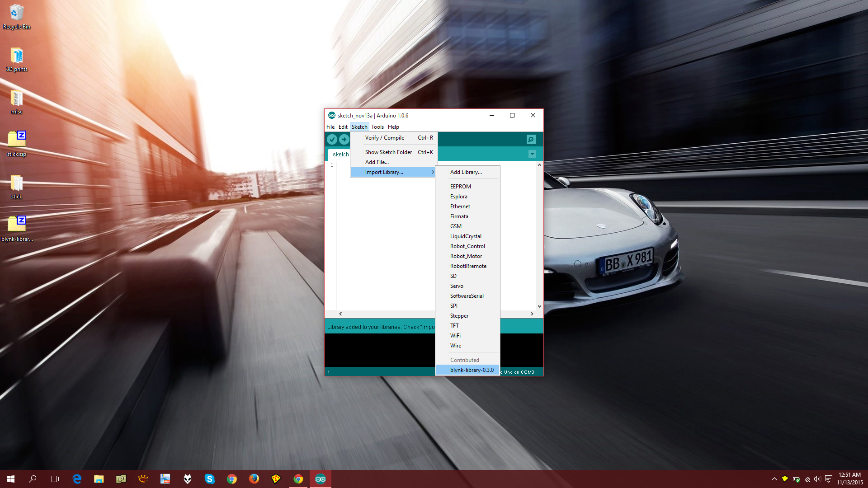Click the Wi-Fi network tray icon
The height and width of the screenshot is (488, 868).
point(807,479)
